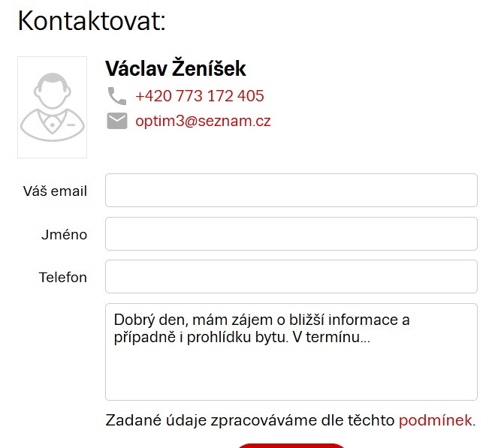
Task: Click the name Václav Ženíšek
Action: pyautogui.click(x=176, y=68)
